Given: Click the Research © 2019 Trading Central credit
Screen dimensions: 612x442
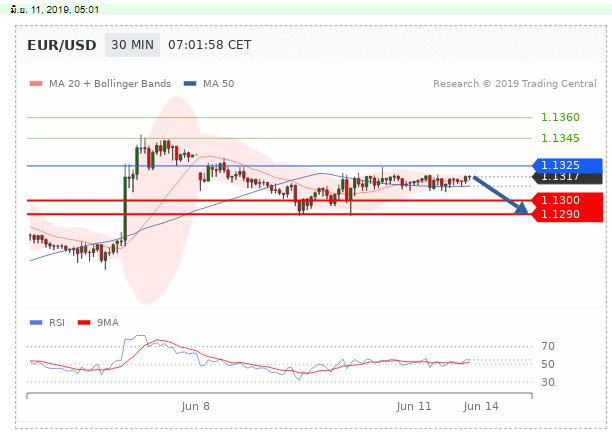Looking at the screenshot, I should (x=517, y=84).
